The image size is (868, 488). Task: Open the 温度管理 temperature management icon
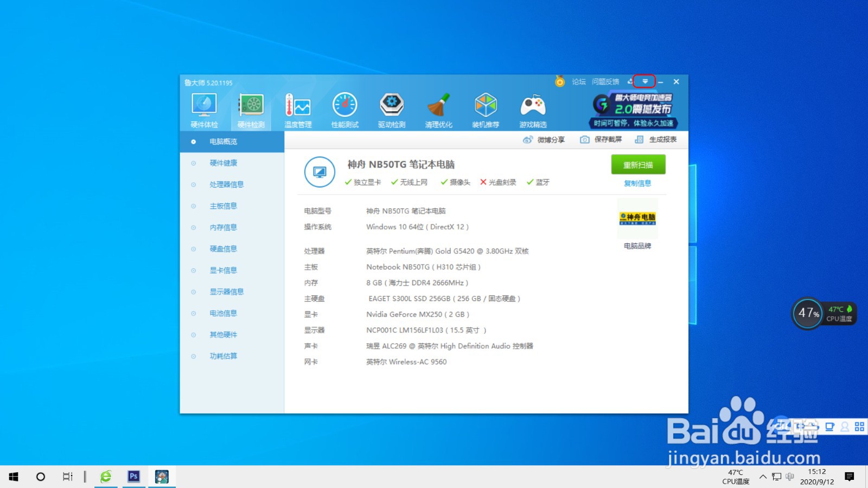point(298,111)
